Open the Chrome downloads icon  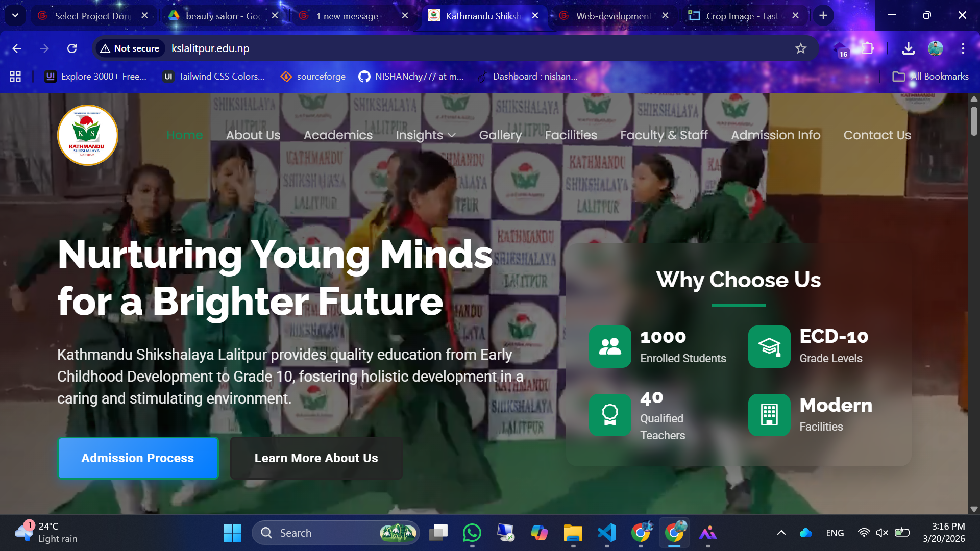click(908, 48)
